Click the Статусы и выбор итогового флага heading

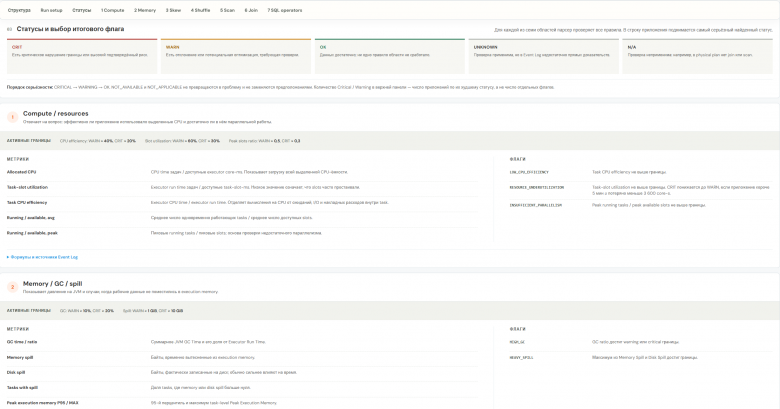71,29
